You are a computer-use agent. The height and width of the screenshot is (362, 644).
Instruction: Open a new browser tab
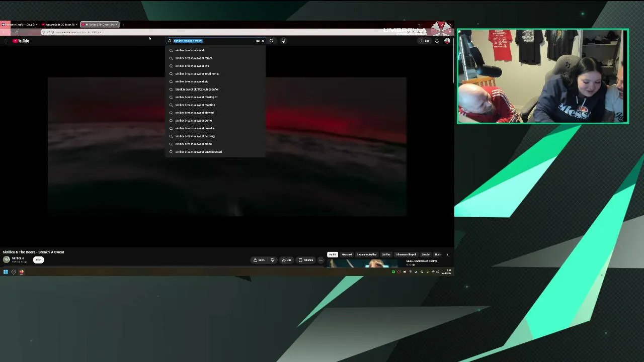tap(123, 25)
